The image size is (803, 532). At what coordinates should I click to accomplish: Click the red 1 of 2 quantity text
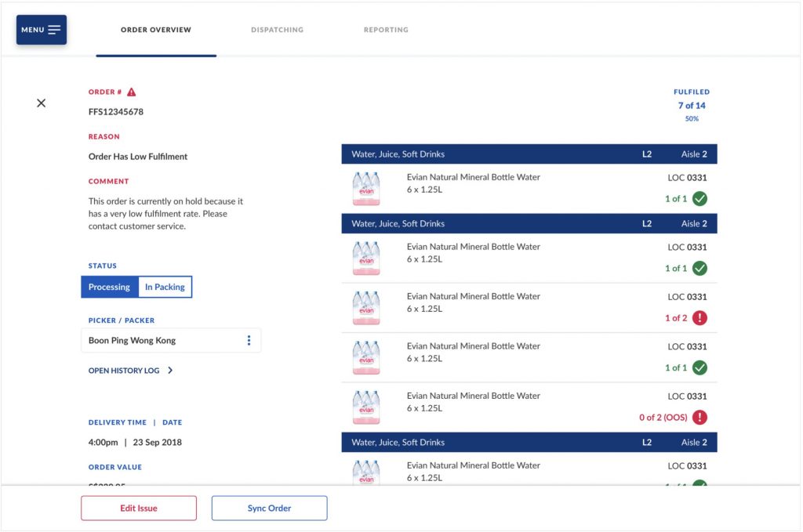[x=676, y=318]
